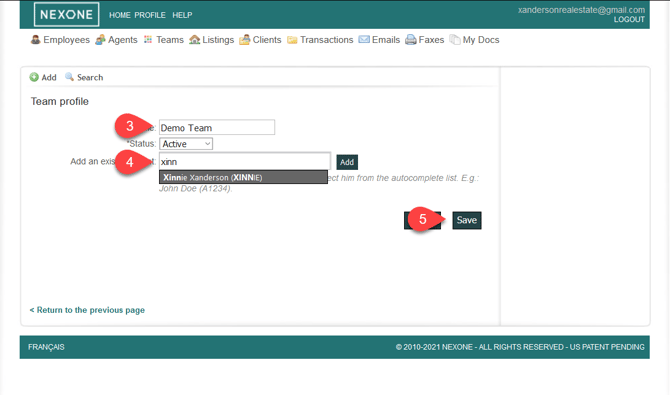Viewport: 670px width, 395px height.
Task: Open the Agents menu label
Action: [x=123, y=40]
